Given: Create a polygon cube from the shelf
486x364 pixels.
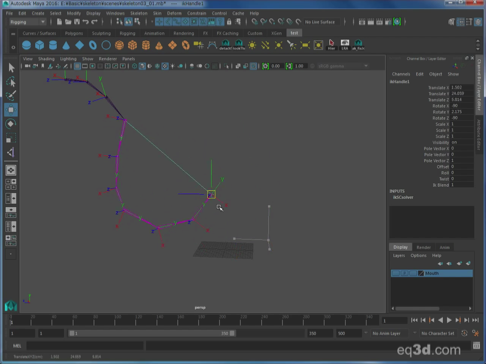Looking at the screenshot, I should coord(40,45).
